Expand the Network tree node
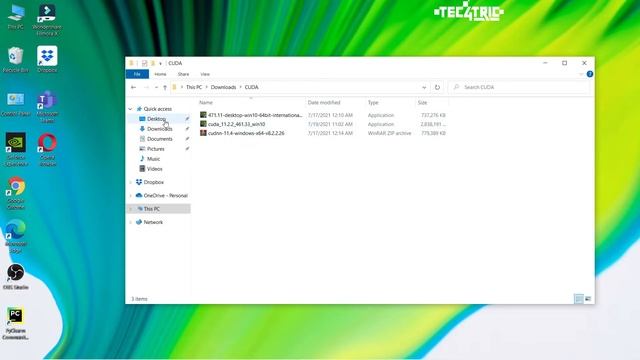640x360 pixels. 130,222
